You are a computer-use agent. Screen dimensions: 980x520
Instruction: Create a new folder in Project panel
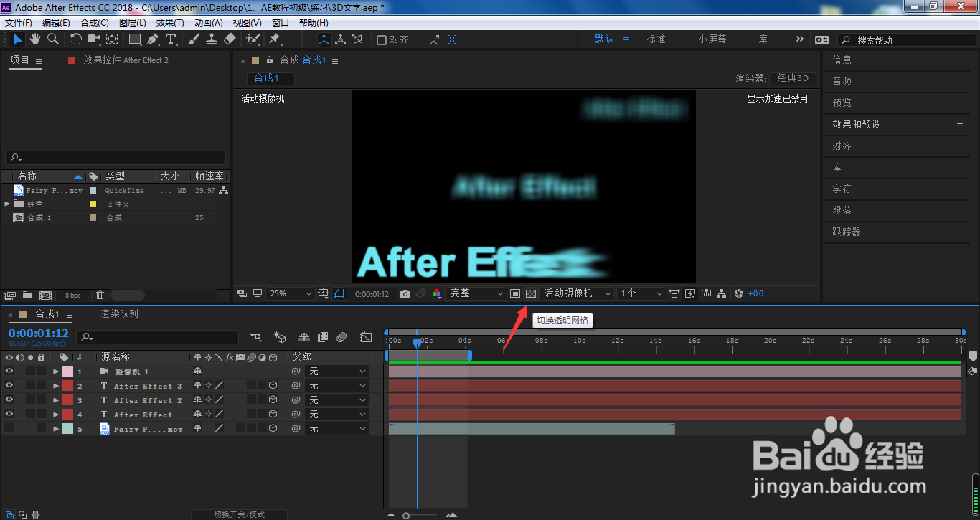point(27,295)
